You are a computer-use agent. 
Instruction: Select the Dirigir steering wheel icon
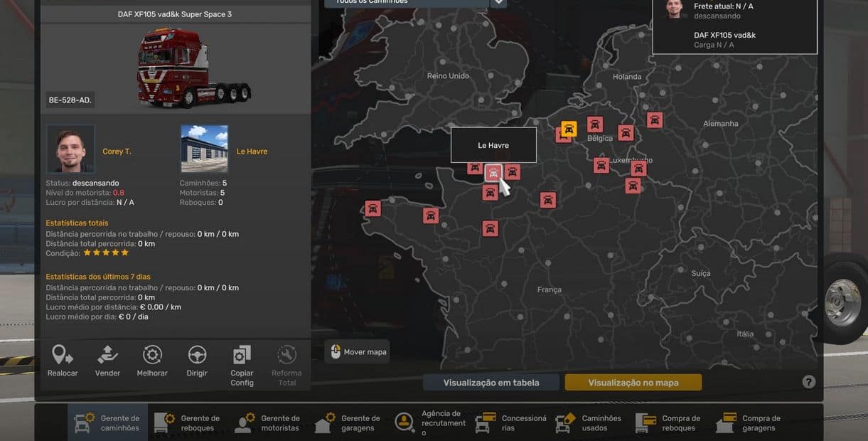197,355
